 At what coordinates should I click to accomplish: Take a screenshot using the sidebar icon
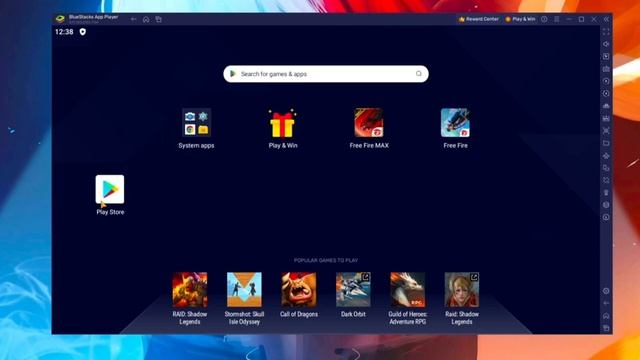(606, 131)
